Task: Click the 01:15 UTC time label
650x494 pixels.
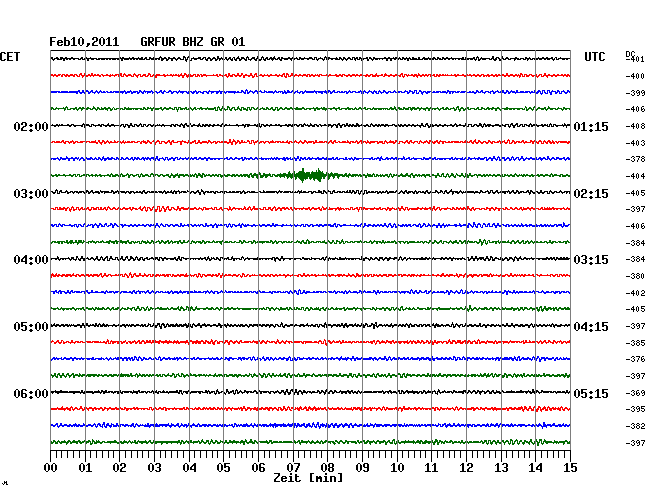Action: [x=591, y=126]
